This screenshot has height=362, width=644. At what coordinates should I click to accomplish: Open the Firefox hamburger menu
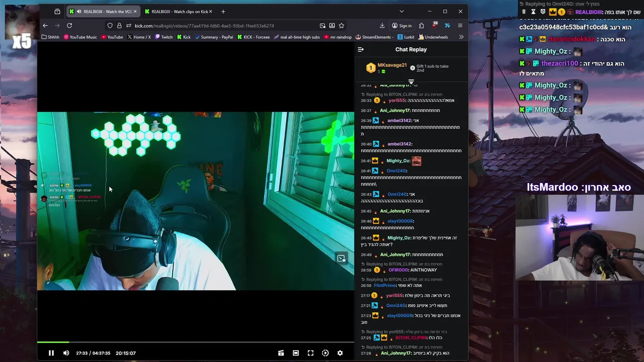coord(460,26)
